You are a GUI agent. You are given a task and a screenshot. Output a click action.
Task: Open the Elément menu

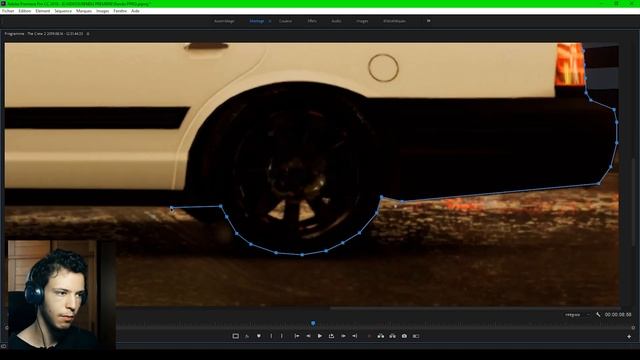click(x=43, y=11)
